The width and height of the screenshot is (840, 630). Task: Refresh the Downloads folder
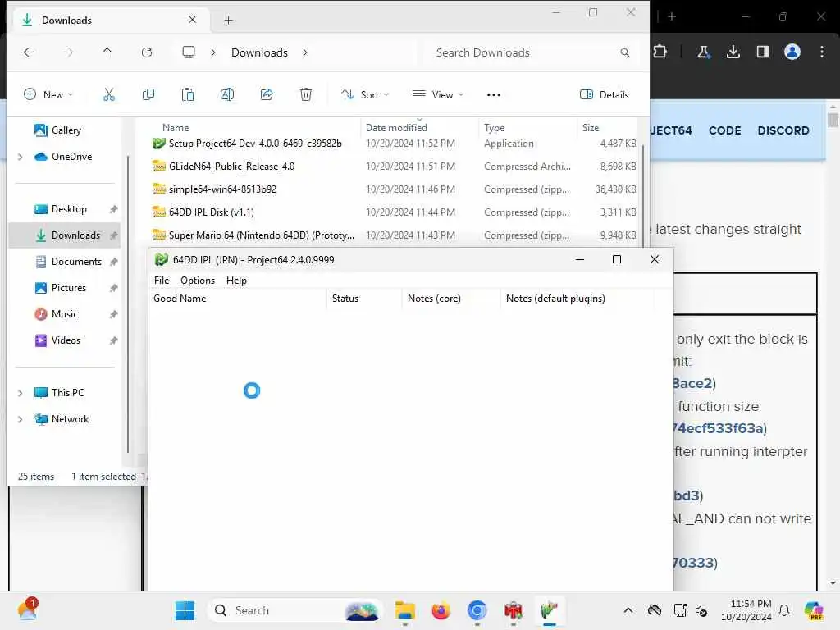(147, 52)
